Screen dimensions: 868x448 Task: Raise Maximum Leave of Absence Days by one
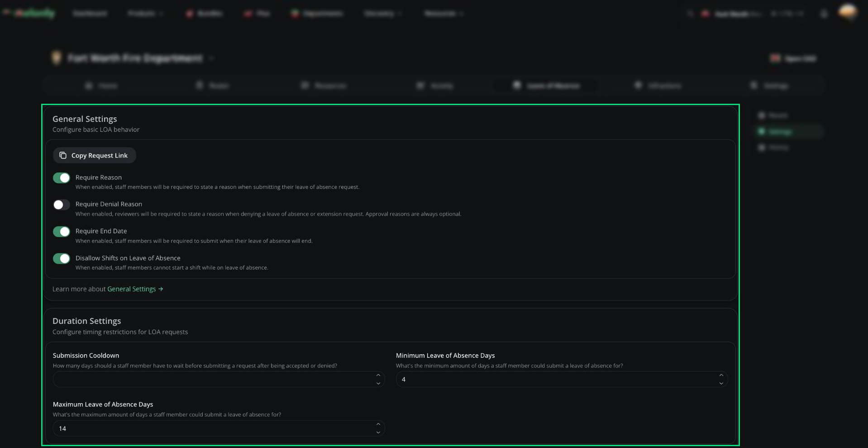coord(378,424)
